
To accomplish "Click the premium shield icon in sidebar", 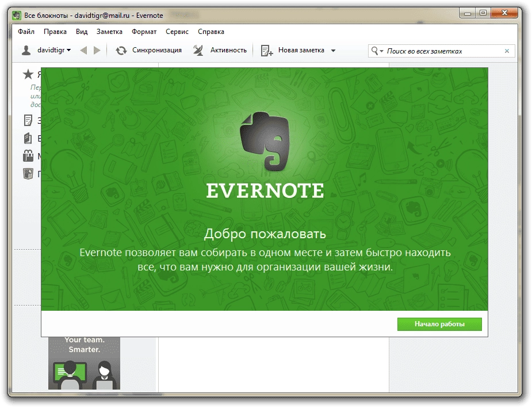I will [28, 173].
